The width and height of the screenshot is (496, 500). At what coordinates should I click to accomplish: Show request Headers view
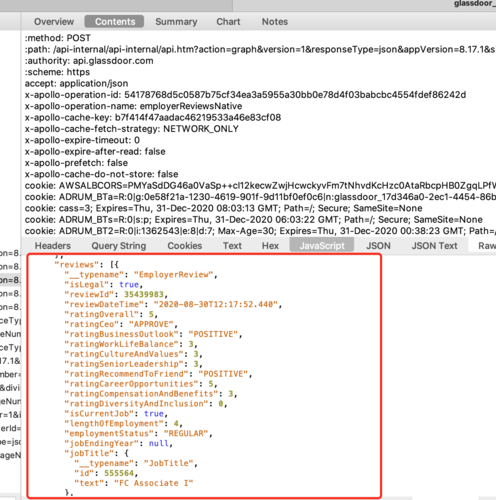(x=53, y=246)
